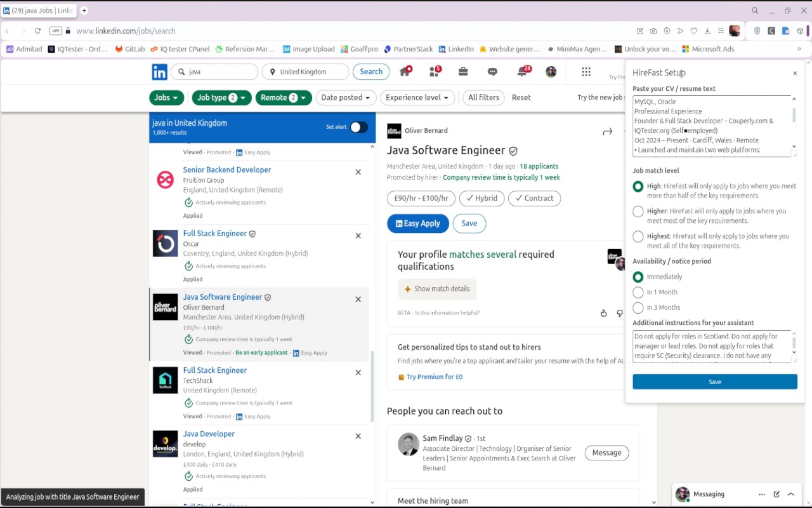The image size is (812, 508).
Task: Select High job match level
Action: (638, 187)
